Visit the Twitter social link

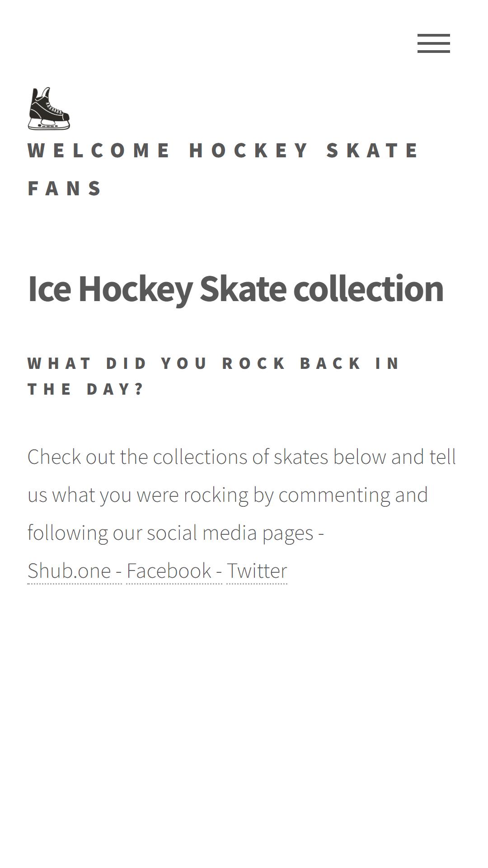(x=257, y=571)
